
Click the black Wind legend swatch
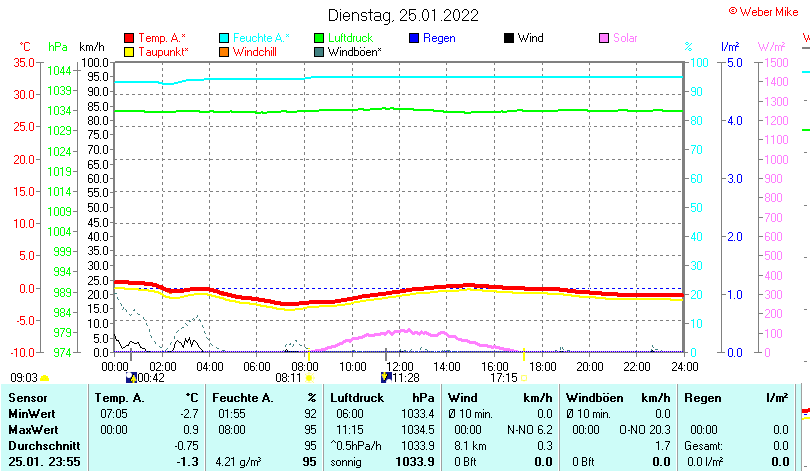[x=509, y=38]
